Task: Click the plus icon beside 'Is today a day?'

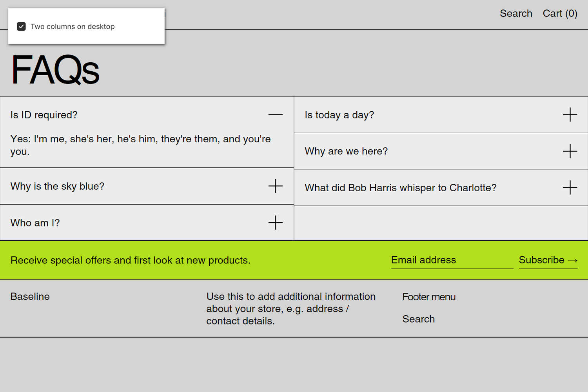Action: click(570, 115)
